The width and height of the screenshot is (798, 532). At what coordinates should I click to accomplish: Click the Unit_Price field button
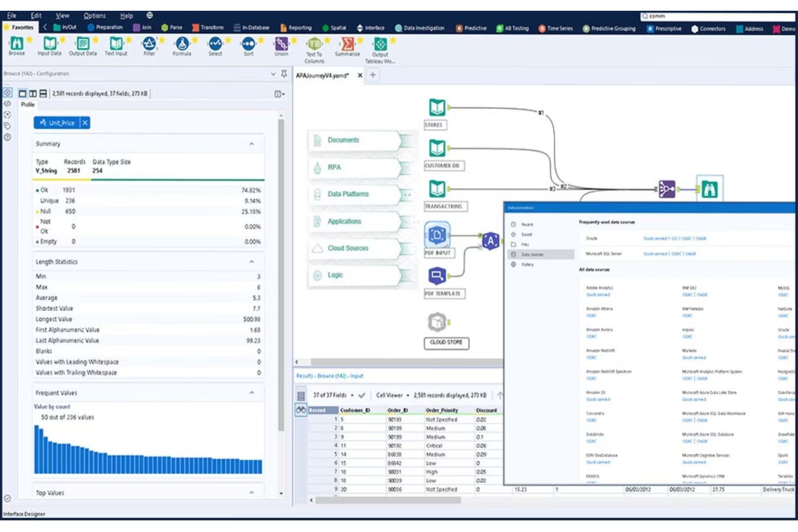pos(57,123)
